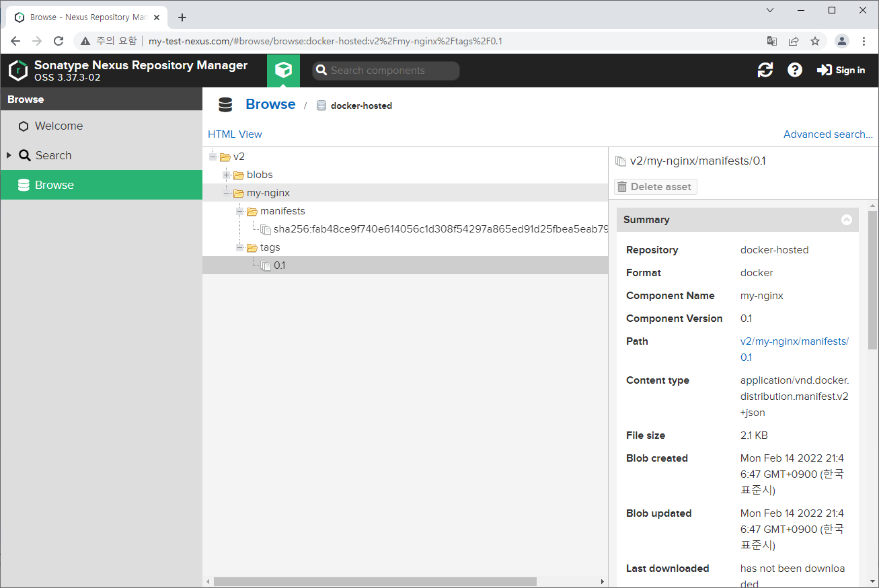Open the tab search dropdown arrow

pos(771,10)
